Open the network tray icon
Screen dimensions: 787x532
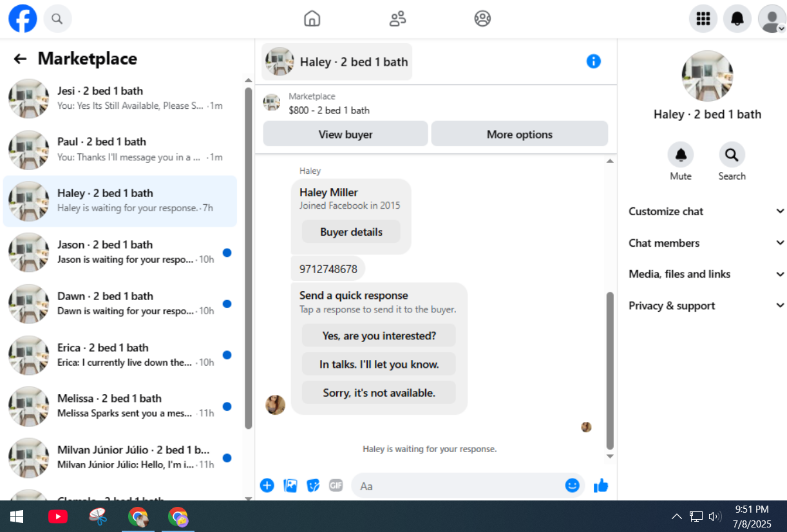[x=696, y=517]
